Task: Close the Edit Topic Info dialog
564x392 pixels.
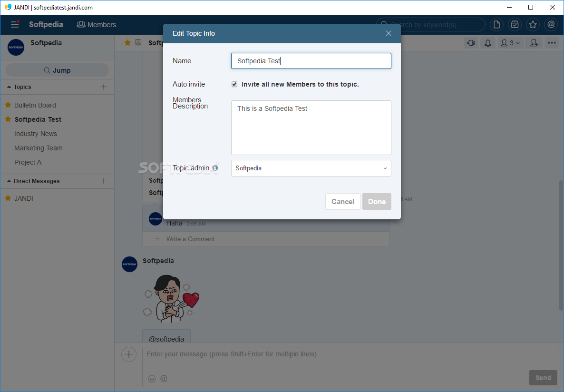Action: click(389, 33)
